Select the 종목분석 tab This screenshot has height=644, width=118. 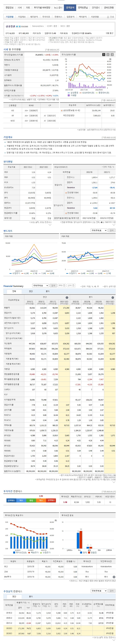(x=70, y=8)
